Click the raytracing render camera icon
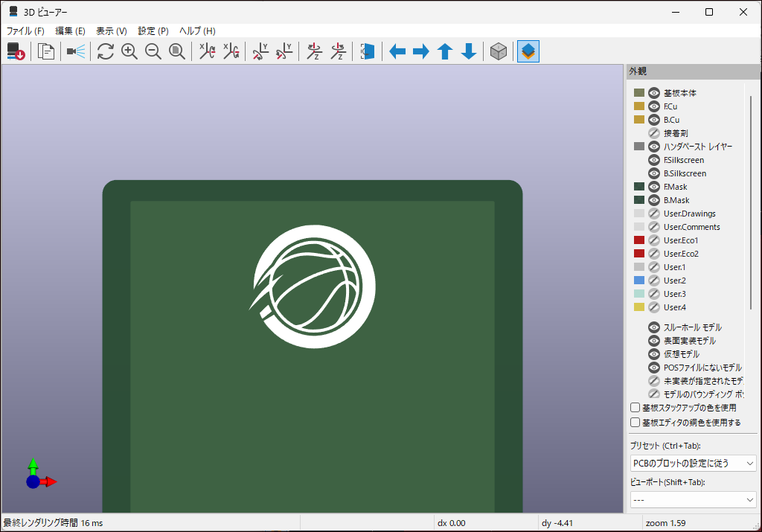Viewport: 762px width, 532px height. point(75,51)
